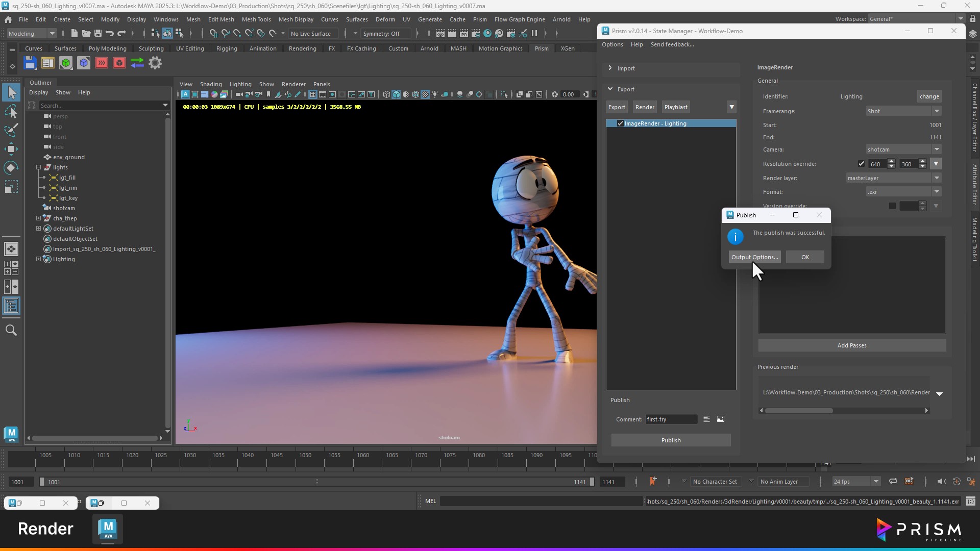Screen dimensions: 980x551
Task: Open the Framerange Shot dropdown
Action: tap(903, 111)
